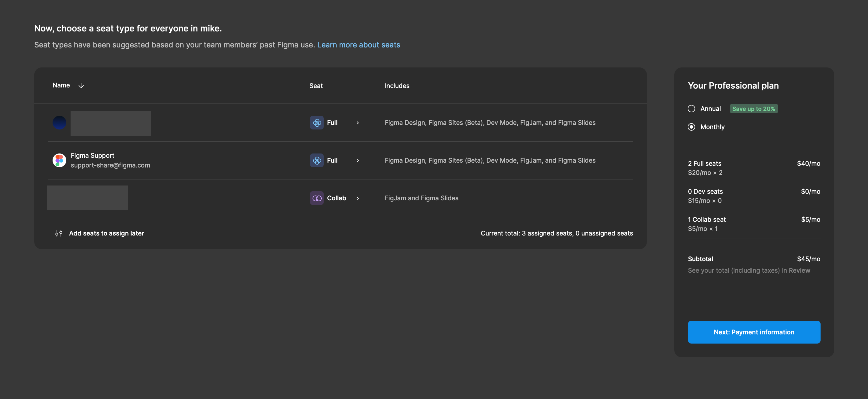Click the Full seat icon for Figma Support
Viewport: 868px width, 399px height.
point(317,160)
